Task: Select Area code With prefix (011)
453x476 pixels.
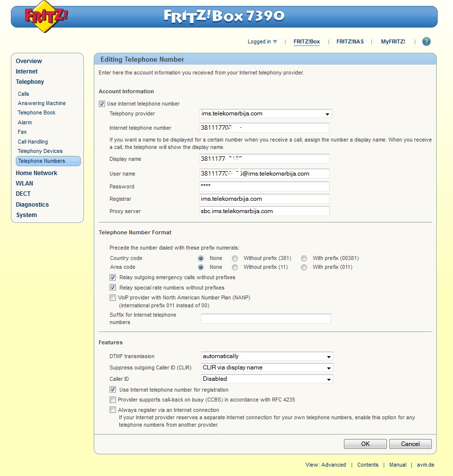Action: tap(304, 267)
